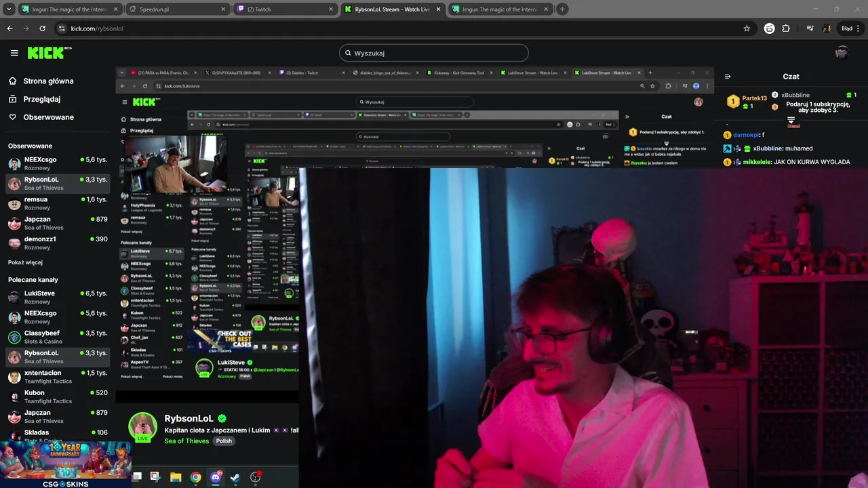
Task: Open RybsonLoL under Polecane kanały
Action: point(57,357)
